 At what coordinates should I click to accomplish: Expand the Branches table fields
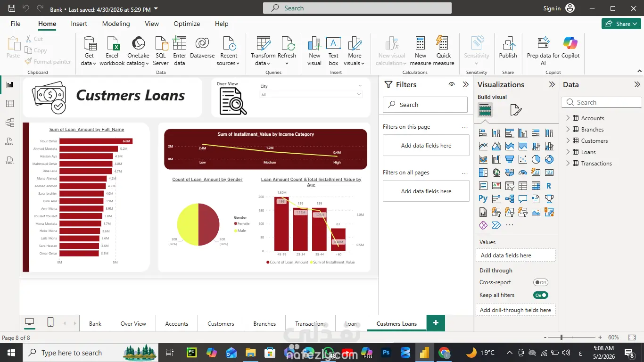[x=568, y=130]
